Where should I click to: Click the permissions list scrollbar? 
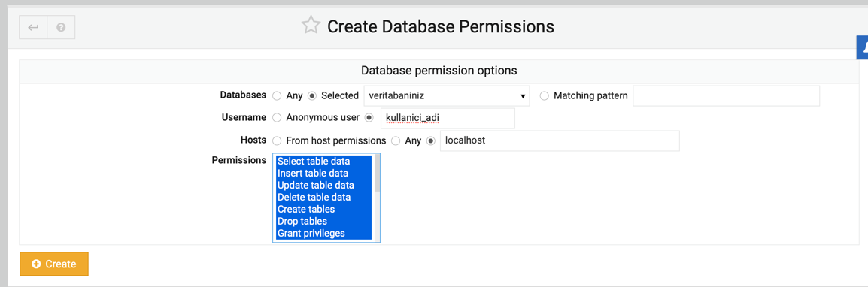[x=377, y=198]
